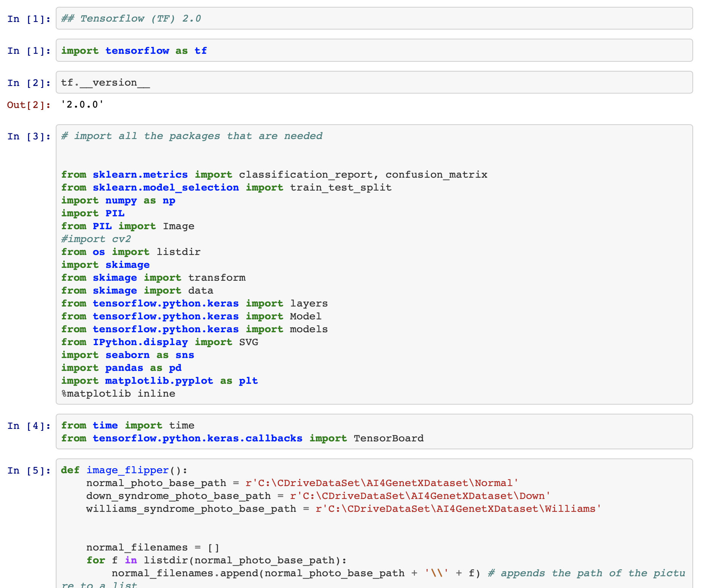Click the Out[2] prompt label
Screen dimensions: 728x588
pos(29,105)
